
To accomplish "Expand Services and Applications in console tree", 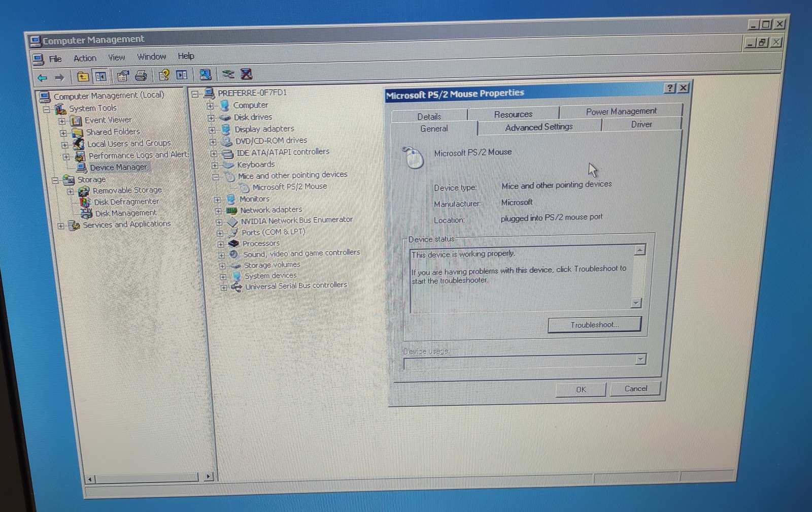I will click(x=61, y=226).
